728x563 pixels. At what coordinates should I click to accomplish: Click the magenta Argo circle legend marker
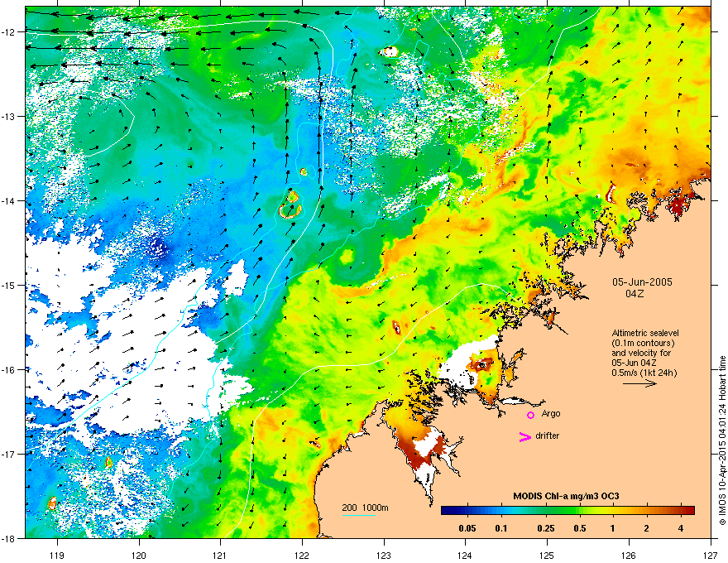pyautogui.click(x=530, y=415)
